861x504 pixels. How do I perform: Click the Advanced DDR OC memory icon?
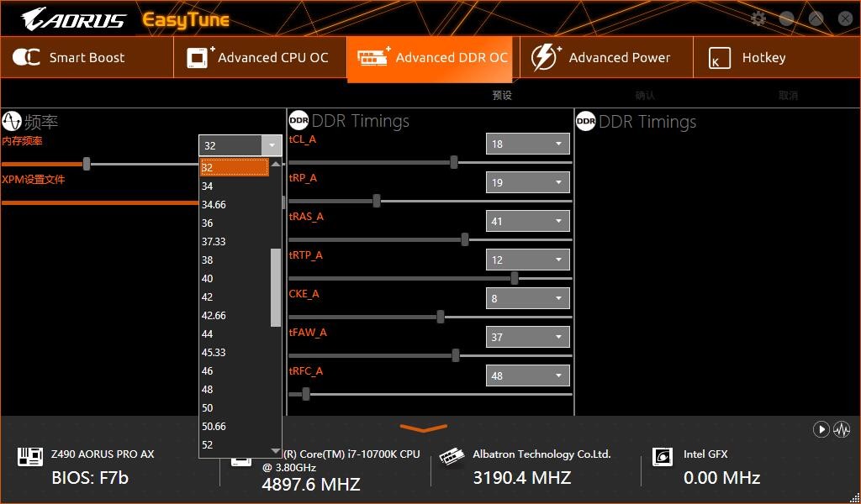(373, 56)
